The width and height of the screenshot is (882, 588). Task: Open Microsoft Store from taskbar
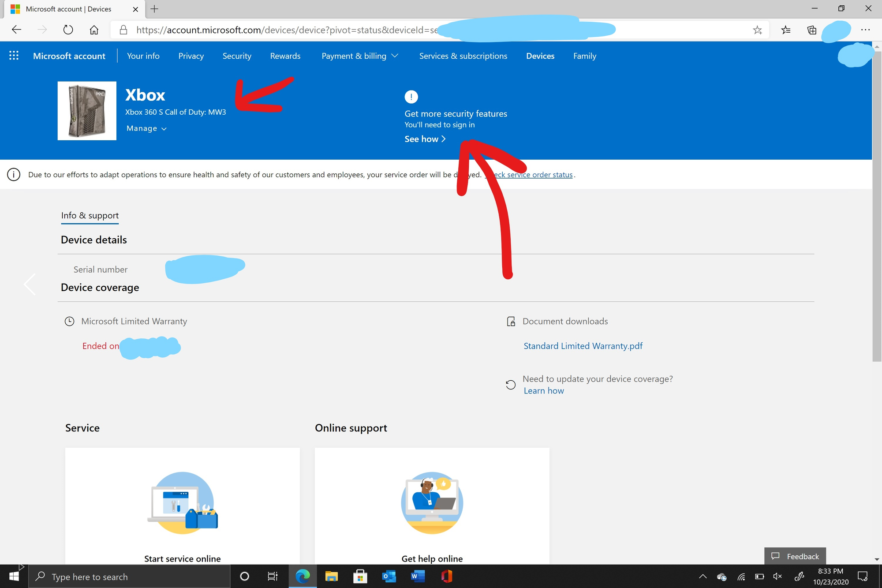360,577
